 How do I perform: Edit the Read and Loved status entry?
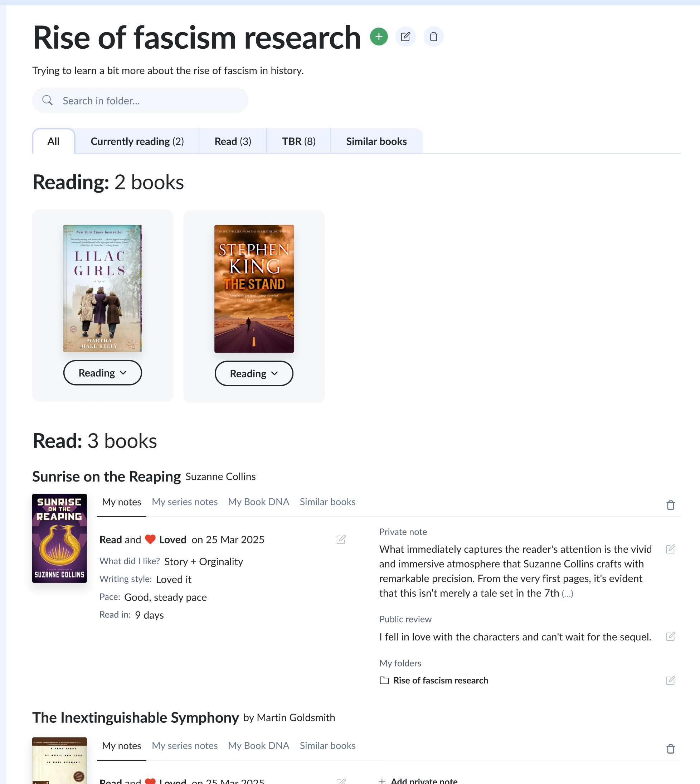341,539
